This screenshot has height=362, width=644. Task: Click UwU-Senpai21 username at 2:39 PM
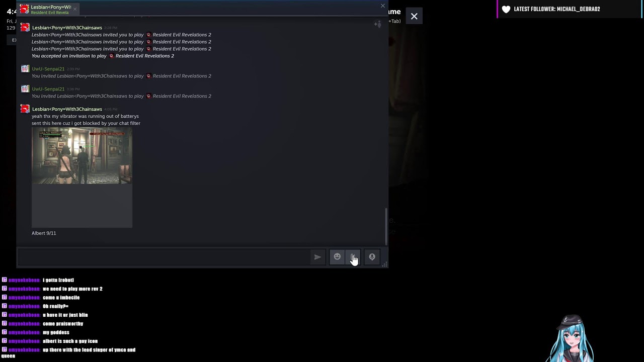(x=48, y=69)
